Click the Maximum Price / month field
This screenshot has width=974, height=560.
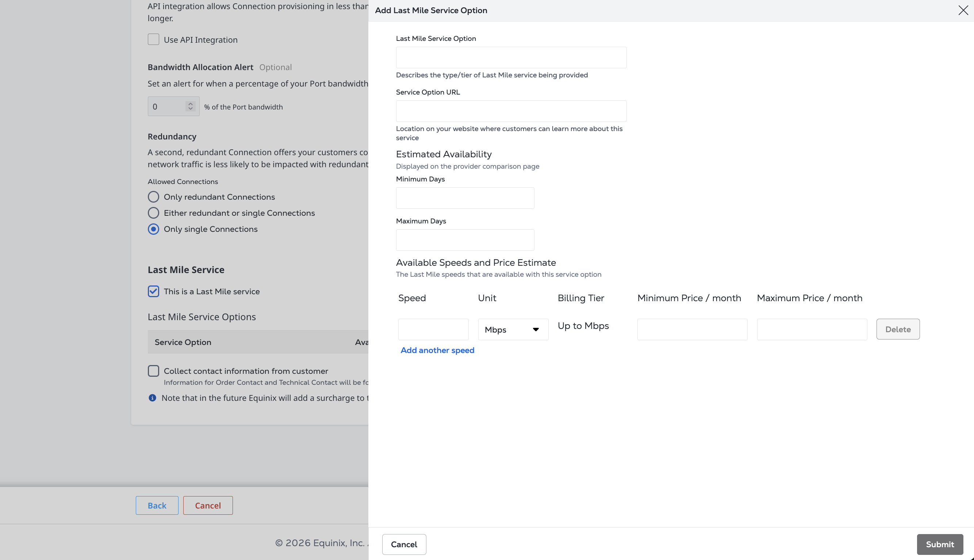pos(812,329)
